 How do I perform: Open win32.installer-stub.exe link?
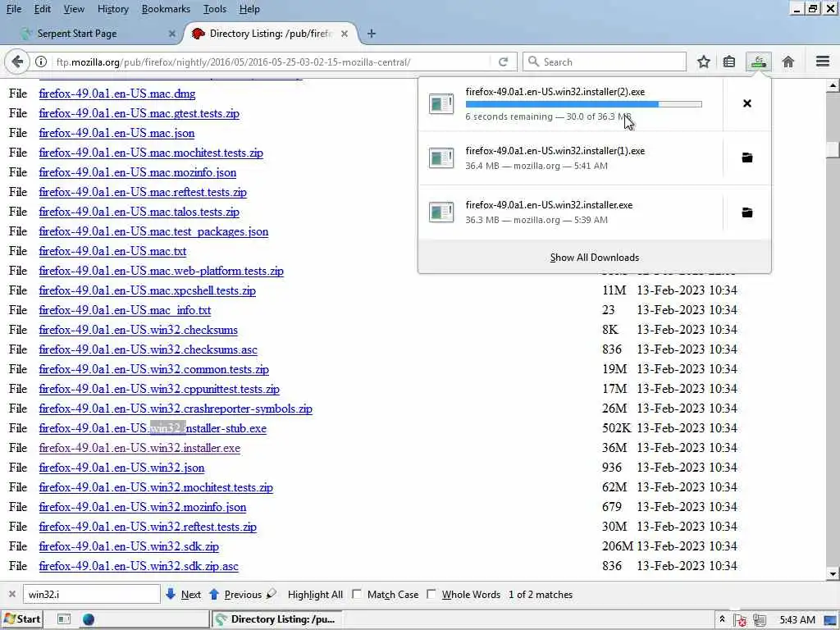(x=153, y=428)
